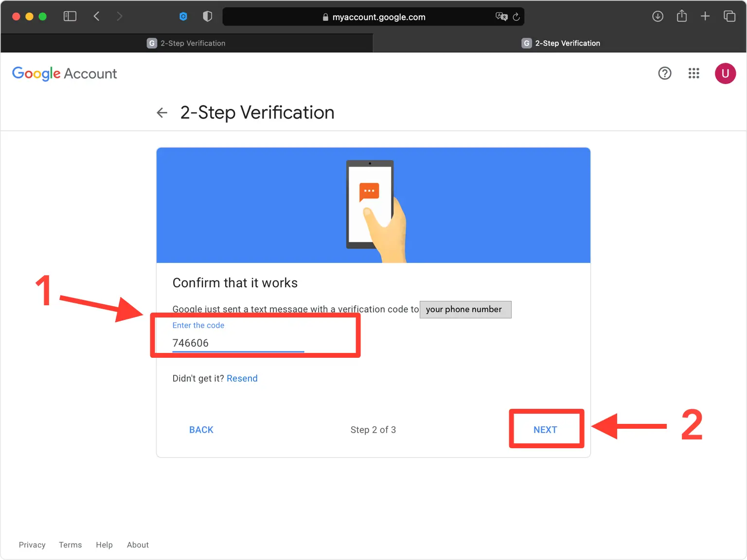Toggle the Safari sidebar icon
The height and width of the screenshot is (560, 747).
pos(70,17)
